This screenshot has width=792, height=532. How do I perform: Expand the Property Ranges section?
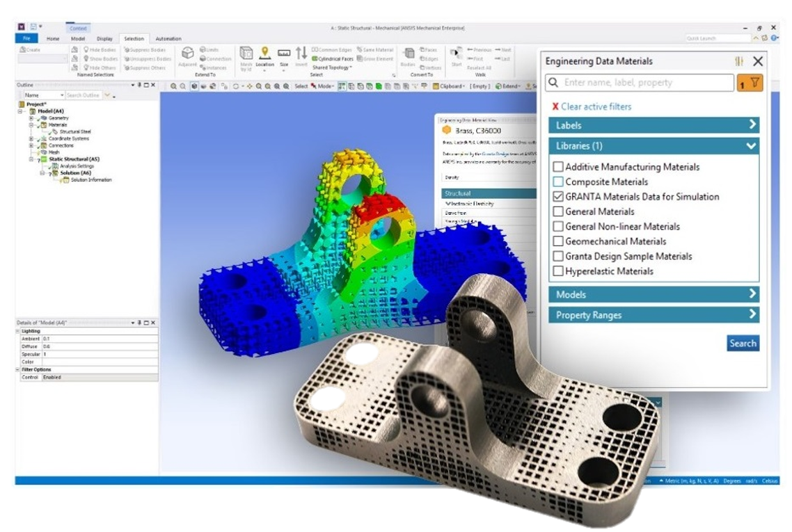(654, 315)
